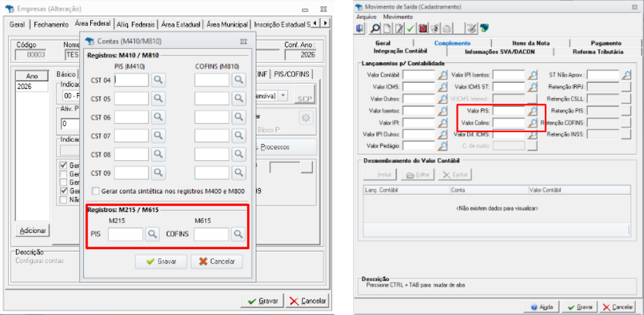
Task: Select year 2026 in the Ano list
Action: tap(32, 87)
